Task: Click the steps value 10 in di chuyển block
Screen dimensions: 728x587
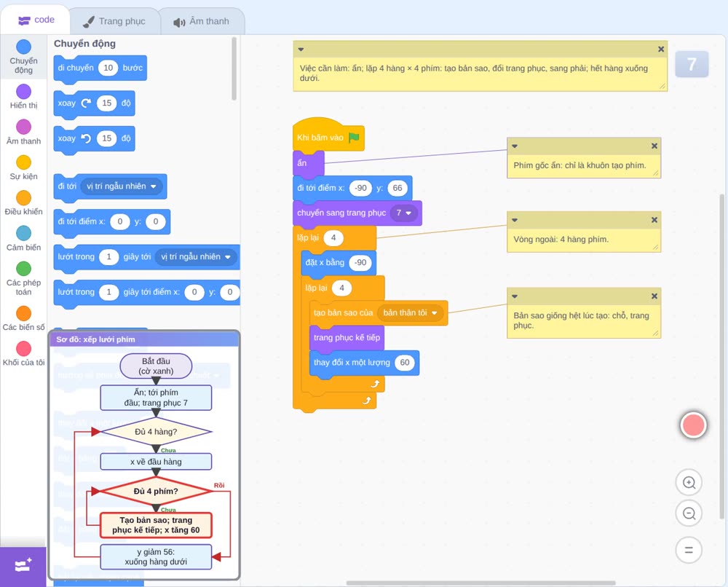Action: pos(108,68)
